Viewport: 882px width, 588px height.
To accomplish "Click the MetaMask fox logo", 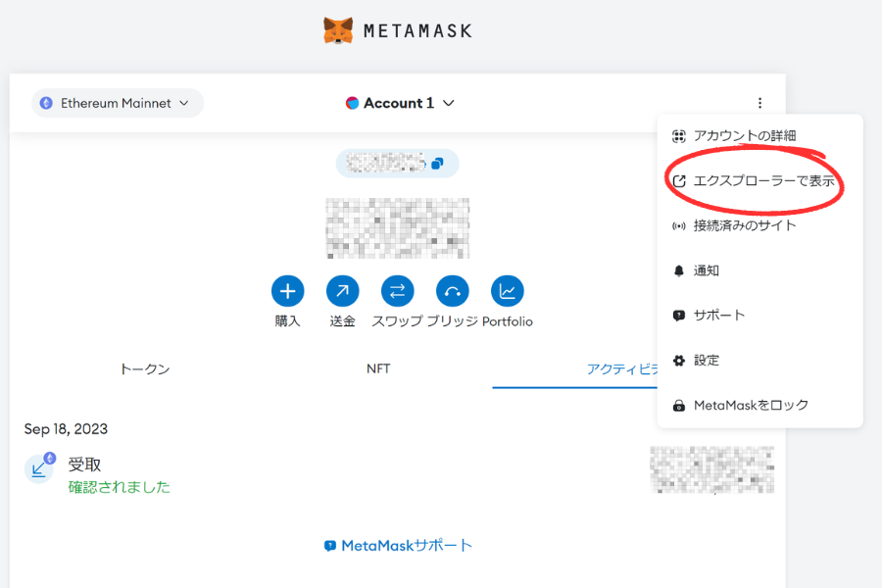I will coord(339,30).
